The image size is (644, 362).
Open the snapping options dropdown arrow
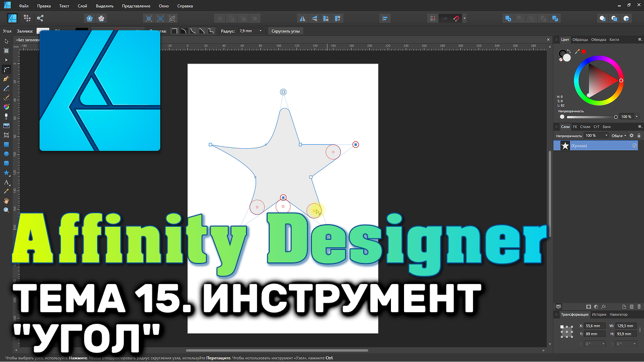coord(464,19)
